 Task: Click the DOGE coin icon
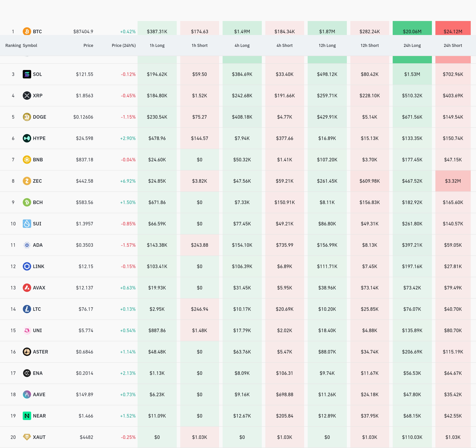pos(27,117)
